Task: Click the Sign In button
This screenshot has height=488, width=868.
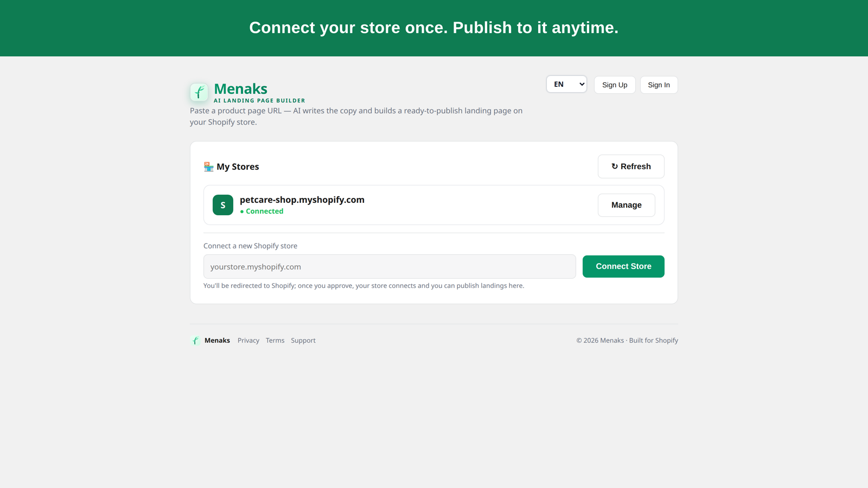Action: point(659,85)
